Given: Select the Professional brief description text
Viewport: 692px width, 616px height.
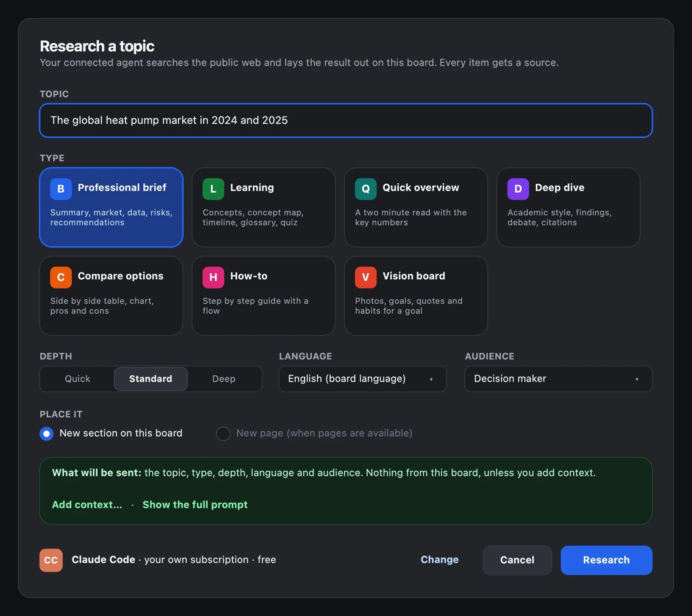Looking at the screenshot, I should [111, 217].
